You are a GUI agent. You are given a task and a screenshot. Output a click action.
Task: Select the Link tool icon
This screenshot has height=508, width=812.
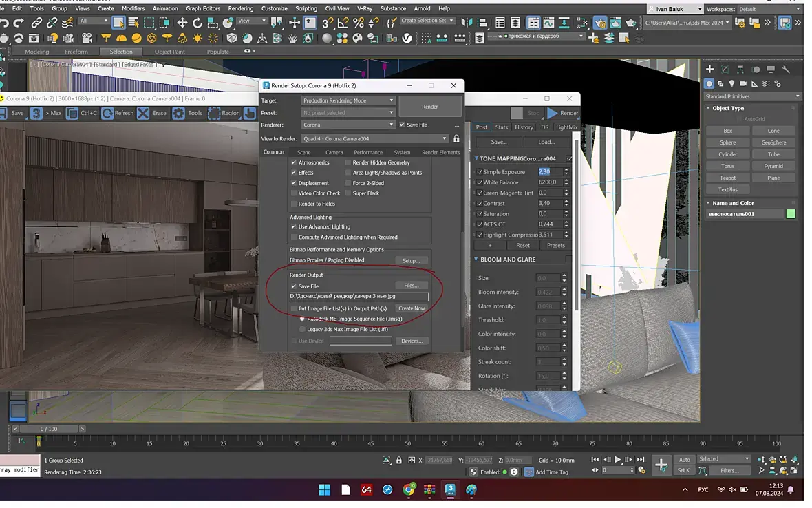point(36,23)
